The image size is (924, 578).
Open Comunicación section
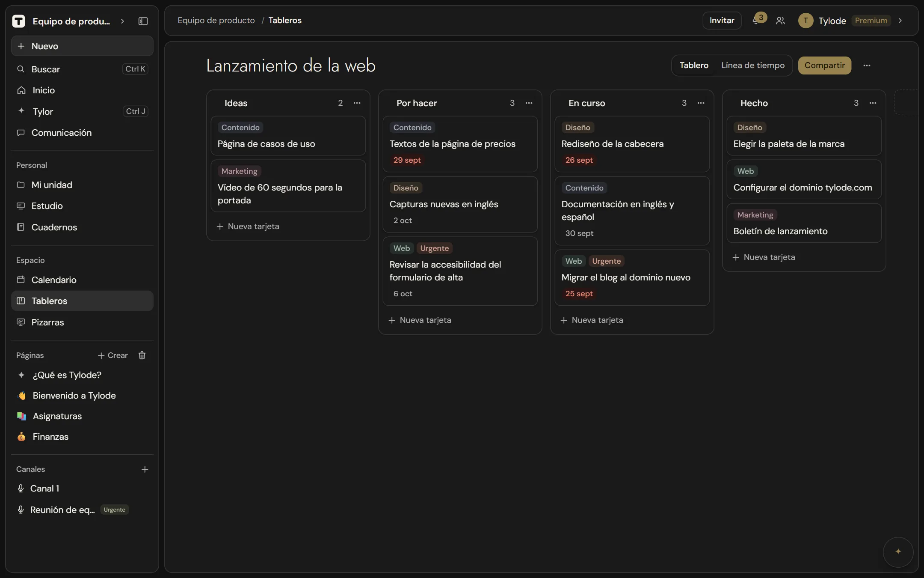point(82,133)
